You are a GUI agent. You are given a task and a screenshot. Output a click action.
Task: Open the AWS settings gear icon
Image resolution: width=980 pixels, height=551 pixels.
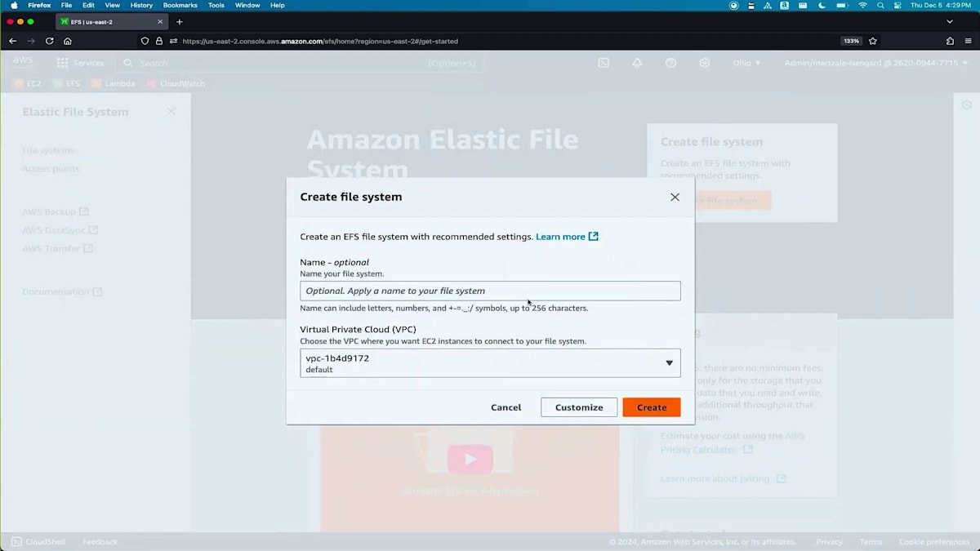[705, 63]
